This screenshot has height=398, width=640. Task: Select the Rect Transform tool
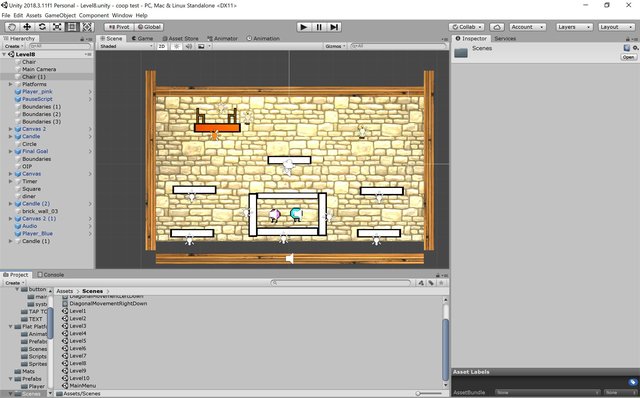(x=72, y=27)
